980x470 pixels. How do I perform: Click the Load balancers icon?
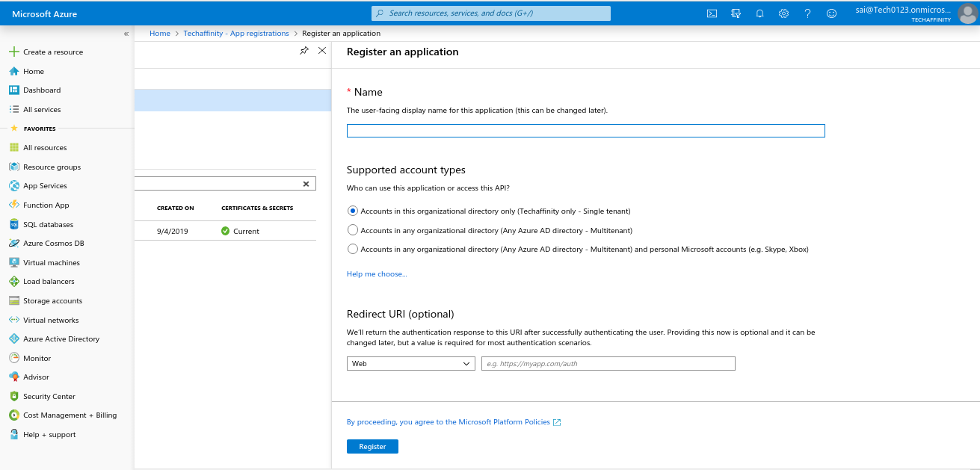pyautogui.click(x=13, y=281)
